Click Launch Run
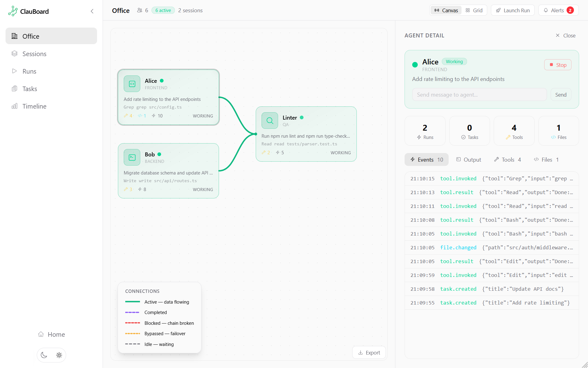The image size is (588, 368). point(513,10)
